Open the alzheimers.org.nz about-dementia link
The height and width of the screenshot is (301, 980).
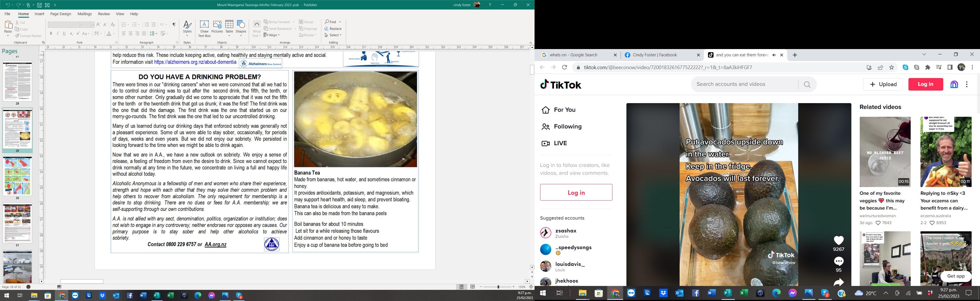coord(195,62)
